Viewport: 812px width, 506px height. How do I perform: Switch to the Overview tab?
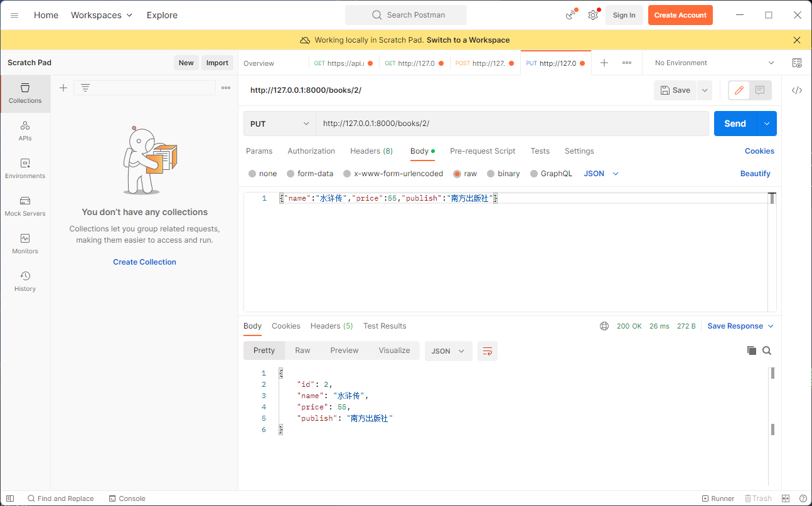[259, 63]
